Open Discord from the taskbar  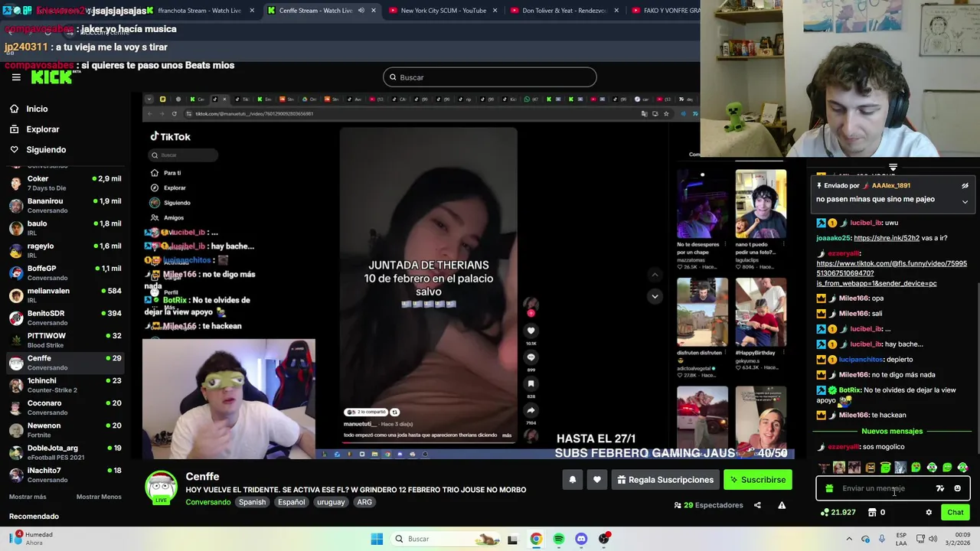coord(581,539)
